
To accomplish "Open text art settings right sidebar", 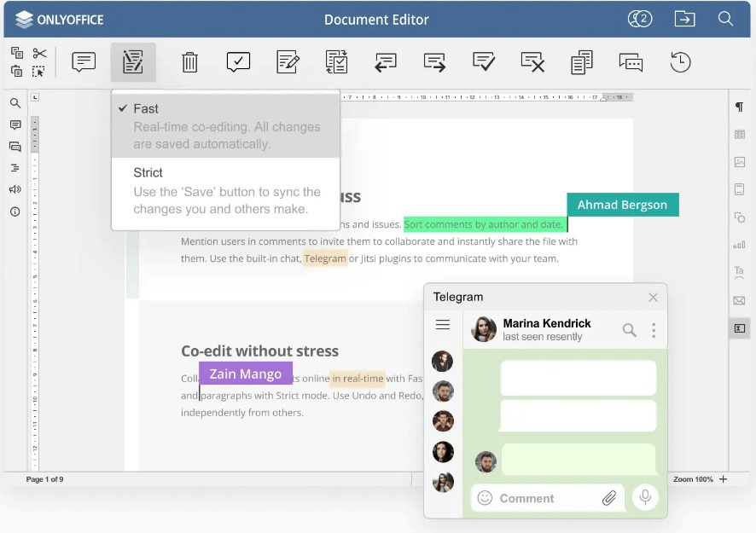I will coord(739,272).
